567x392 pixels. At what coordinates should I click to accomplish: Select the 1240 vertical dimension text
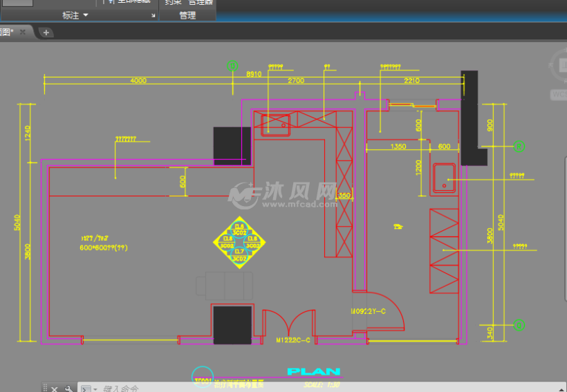(x=28, y=133)
